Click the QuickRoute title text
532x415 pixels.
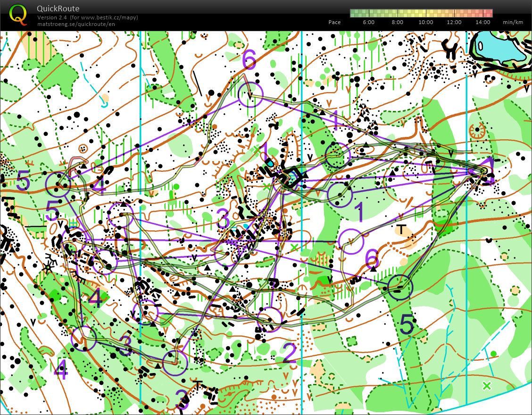(x=58, y=8)
